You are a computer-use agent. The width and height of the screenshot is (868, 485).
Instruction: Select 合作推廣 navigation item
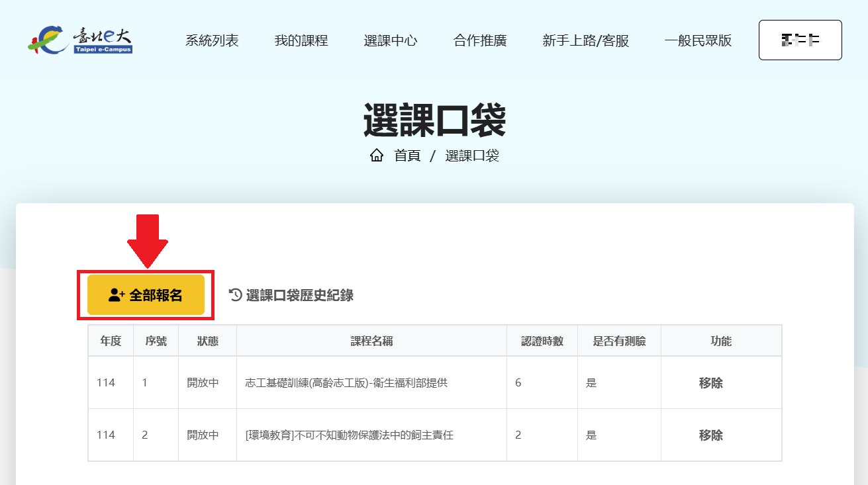click(x=480, y=40)
